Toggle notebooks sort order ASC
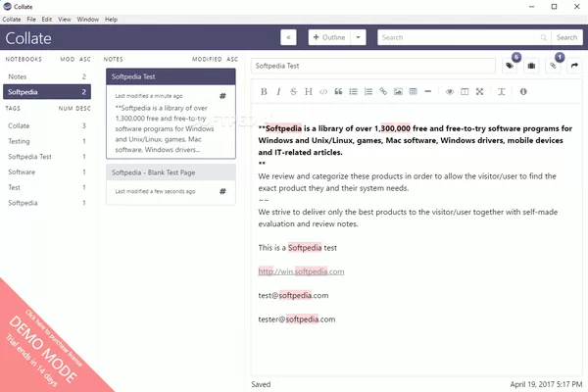Viewport: 588px width, 392px height. click(85, 59)
